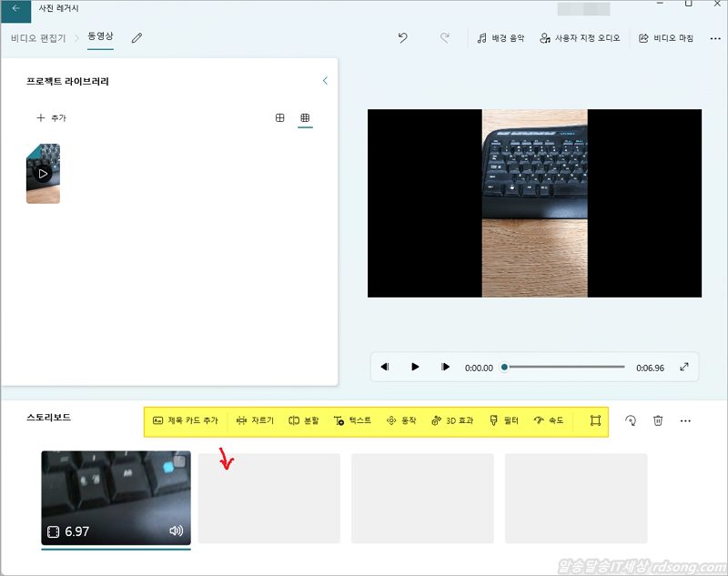Open top-right more options menu
The width and height of the screenshot is (728, 576).
point(714,38)
